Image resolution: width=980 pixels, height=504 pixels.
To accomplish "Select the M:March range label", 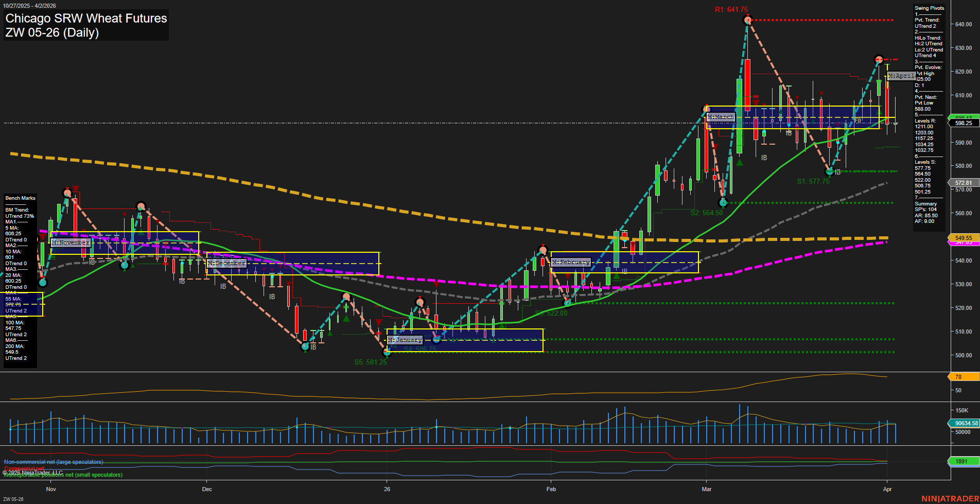I will click(x=721, y=117).
